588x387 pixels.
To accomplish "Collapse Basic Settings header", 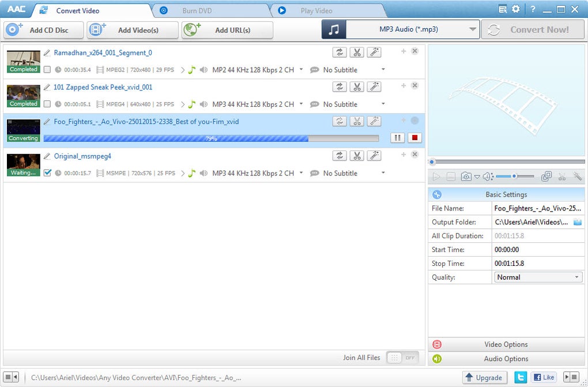I will tap(506, 194).
